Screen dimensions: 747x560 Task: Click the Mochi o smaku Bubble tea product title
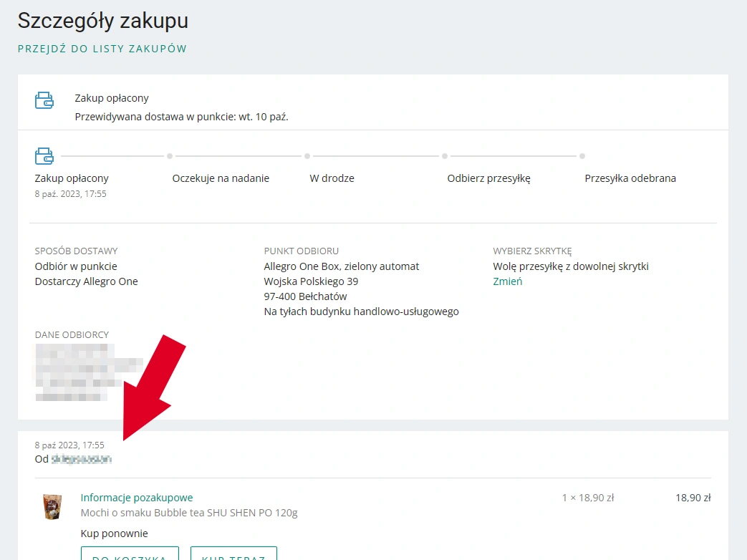pos(189,513)
